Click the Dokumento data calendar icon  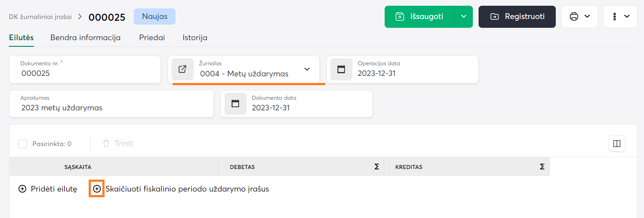pos(235,104)
